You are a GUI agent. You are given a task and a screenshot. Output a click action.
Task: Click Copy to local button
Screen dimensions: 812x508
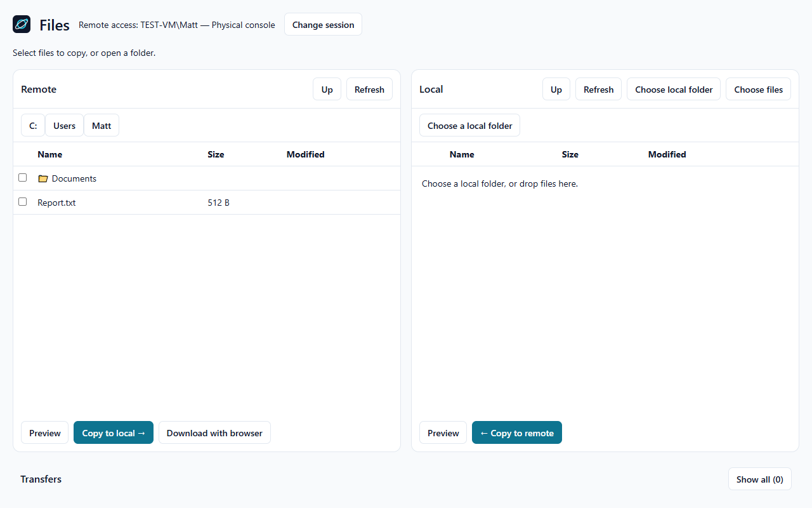click(x=114, y=433)
